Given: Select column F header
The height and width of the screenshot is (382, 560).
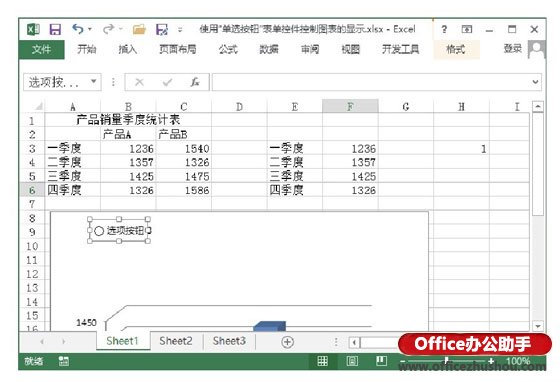Looking at the screenshot, I should (x=350, y=106).
